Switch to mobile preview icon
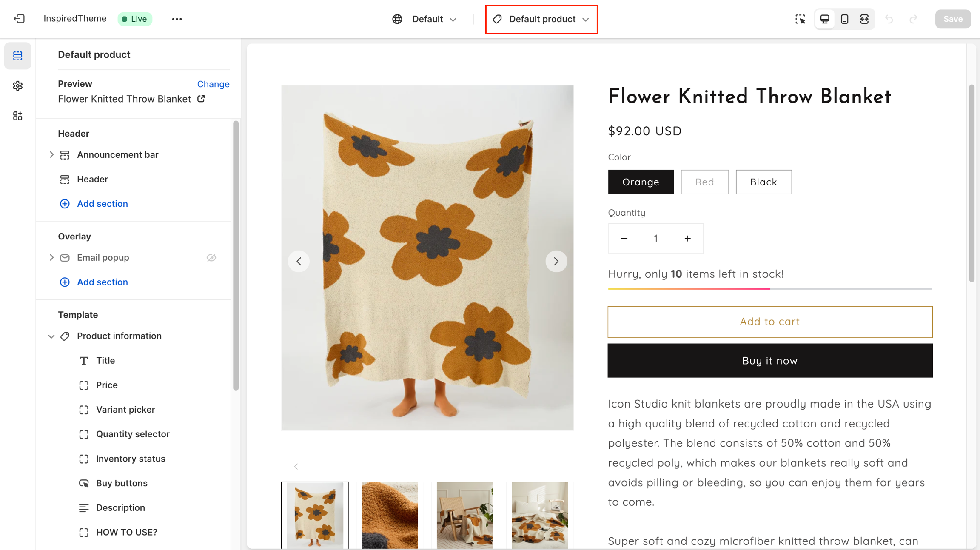980x550 pixels. pyautogui.click(x=844, y=19)
